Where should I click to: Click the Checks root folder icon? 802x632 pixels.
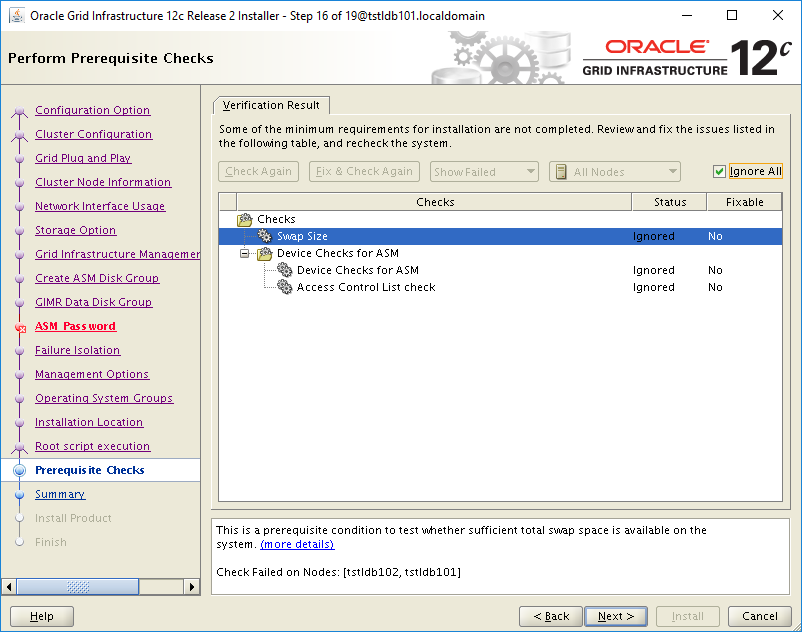tap(244, 219)
